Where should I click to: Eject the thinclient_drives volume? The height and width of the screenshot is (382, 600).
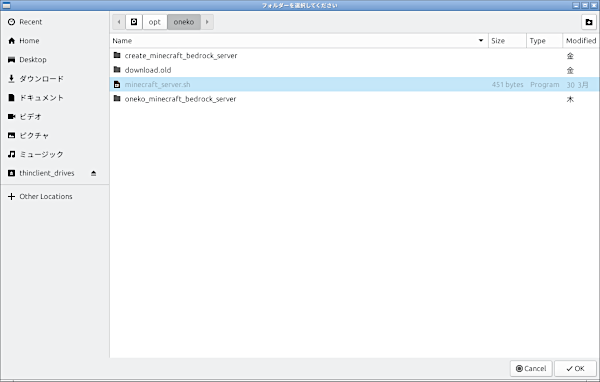[93, 173]
